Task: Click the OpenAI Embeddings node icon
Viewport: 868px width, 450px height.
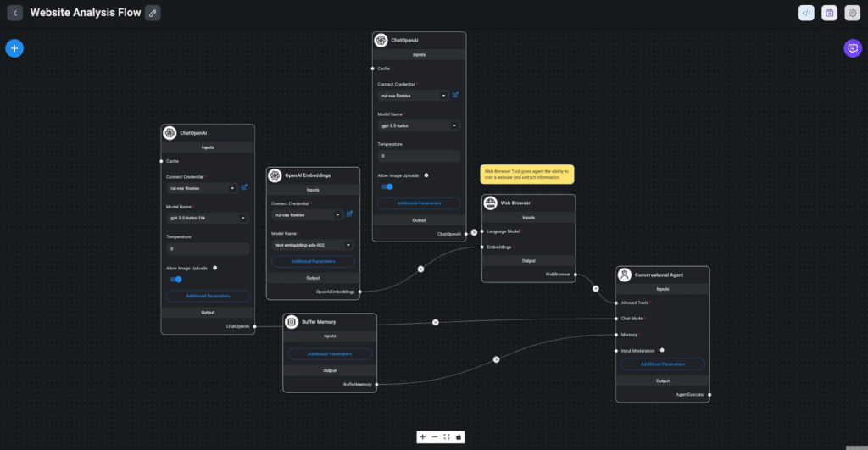Action: 275,175
